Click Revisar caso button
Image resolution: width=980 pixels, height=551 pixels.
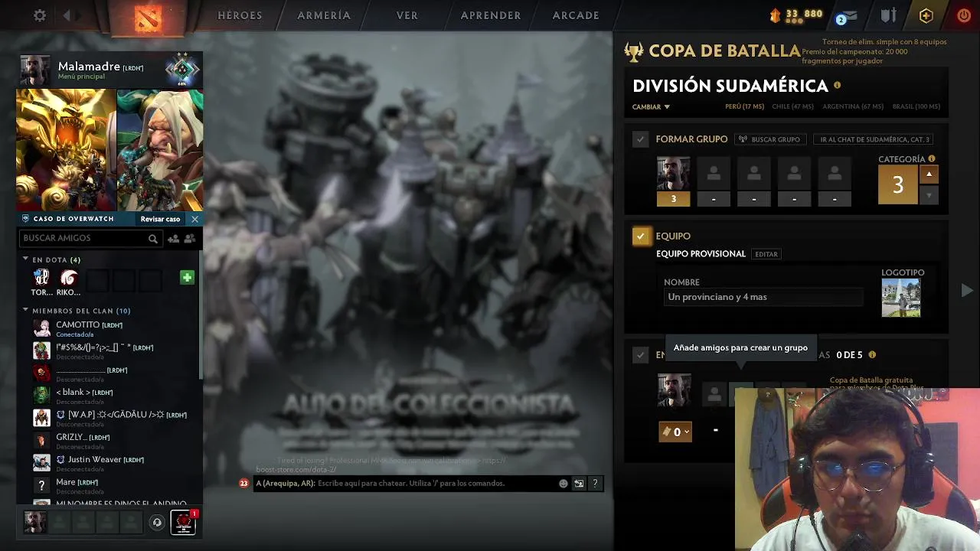click(x=160, y=219)
